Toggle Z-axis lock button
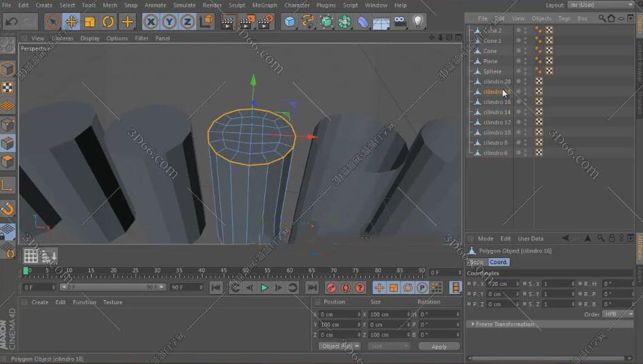 (x=187, y=22)
